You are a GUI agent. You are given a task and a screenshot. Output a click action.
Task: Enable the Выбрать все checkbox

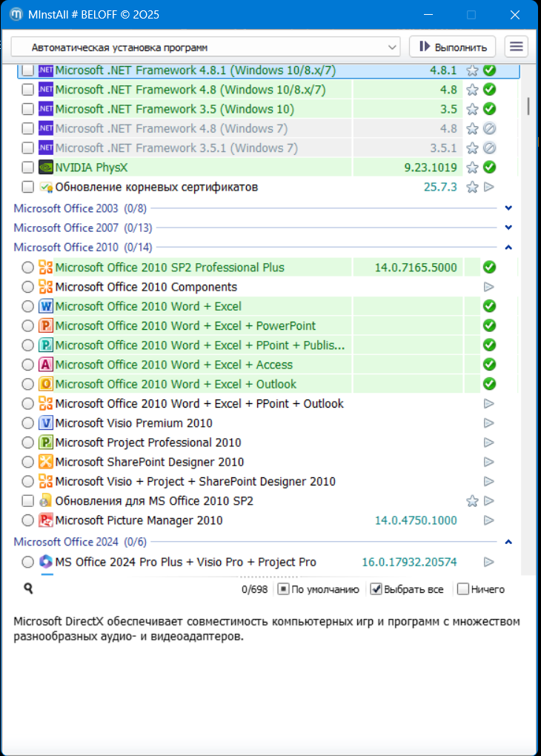(x=376, y=589)
